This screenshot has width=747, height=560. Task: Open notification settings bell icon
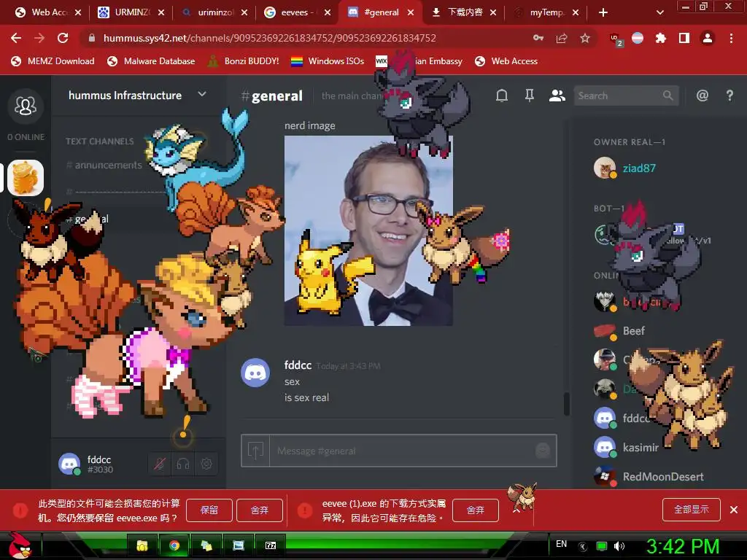(502, 96)
